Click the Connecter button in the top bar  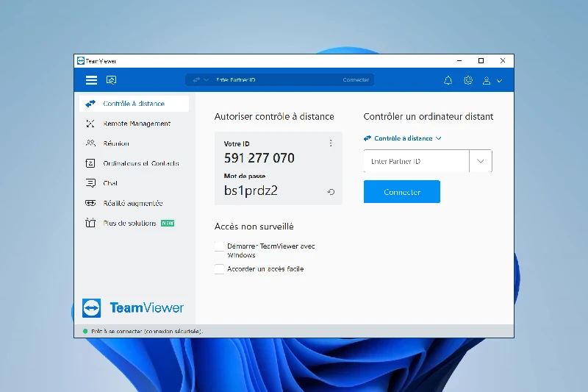(356, 80)
